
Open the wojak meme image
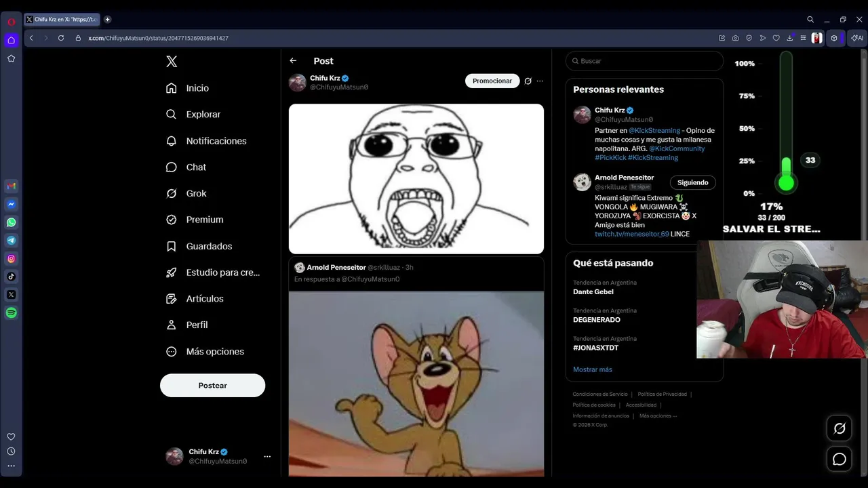click(416, 179)
